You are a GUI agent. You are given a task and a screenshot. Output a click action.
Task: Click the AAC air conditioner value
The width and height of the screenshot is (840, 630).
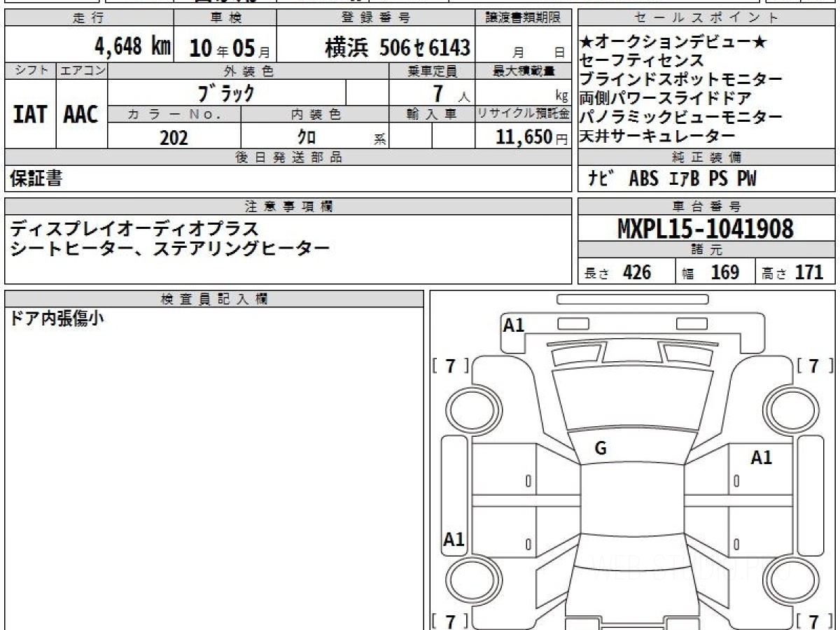click(81, 114)
